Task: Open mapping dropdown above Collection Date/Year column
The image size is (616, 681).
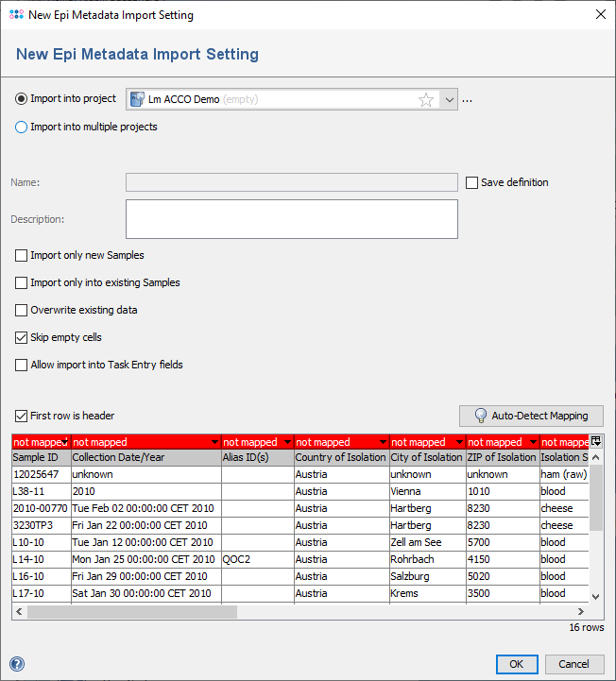Action: pyautogui.click(x=214, y=442)
